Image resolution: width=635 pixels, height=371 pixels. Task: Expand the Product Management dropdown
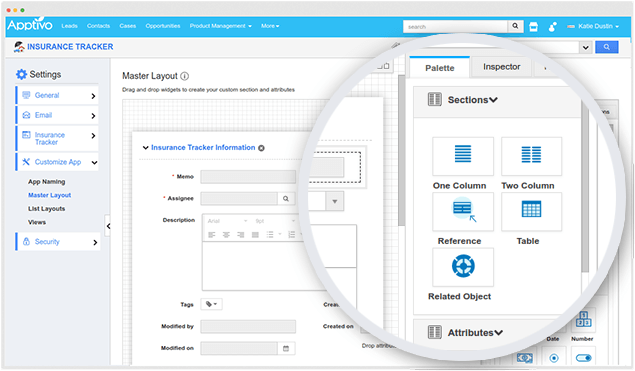tap(221, 26)
